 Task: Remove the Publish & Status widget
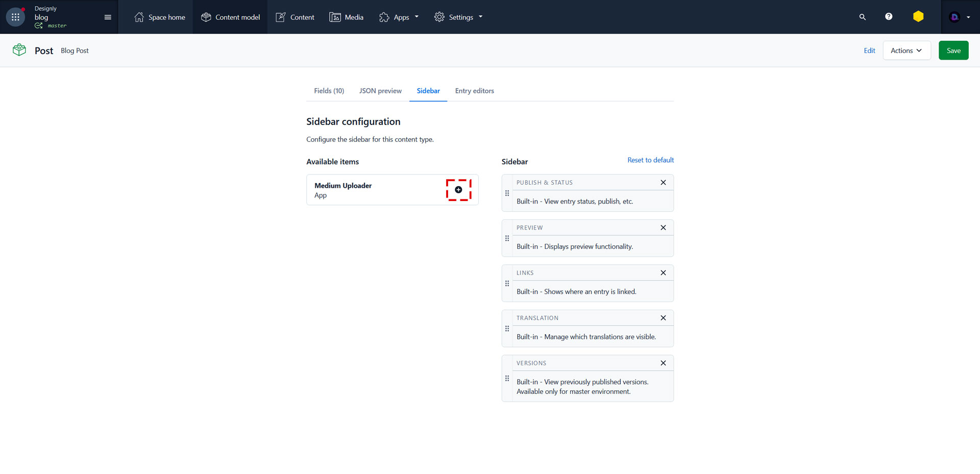pyautogui.click(x=663, y=183)
